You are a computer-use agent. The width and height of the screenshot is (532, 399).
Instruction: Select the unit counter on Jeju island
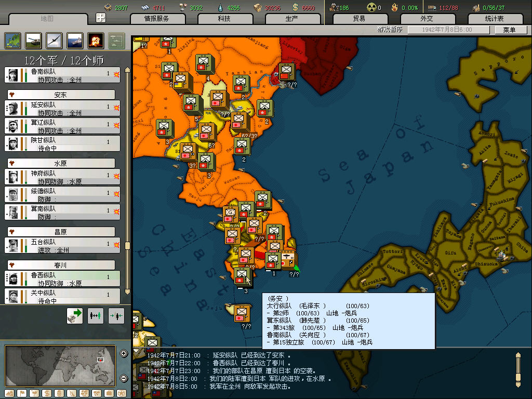pyautogui.click(x=242, y=314)
